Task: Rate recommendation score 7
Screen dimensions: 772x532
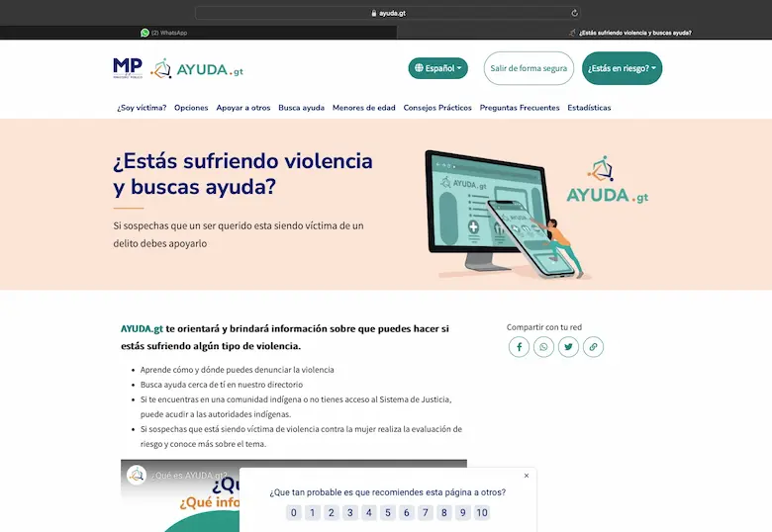Action: click(x=426, y=513)
